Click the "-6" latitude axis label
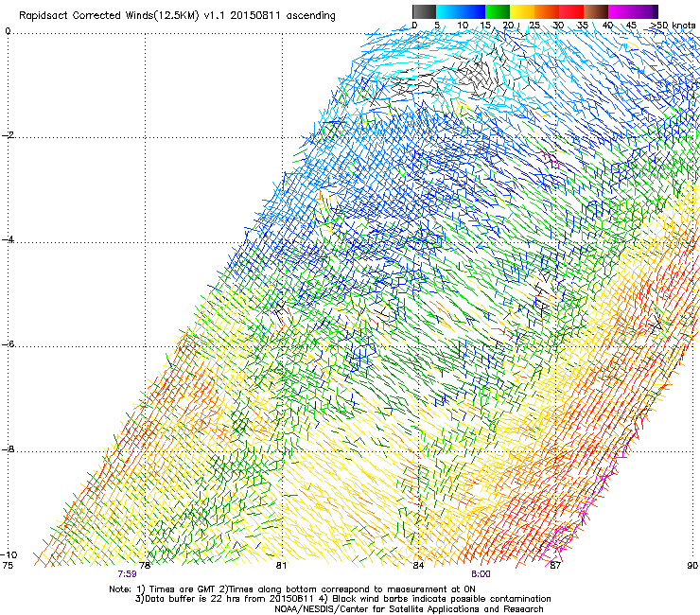 pyautogui.click(x=9, y=344)
